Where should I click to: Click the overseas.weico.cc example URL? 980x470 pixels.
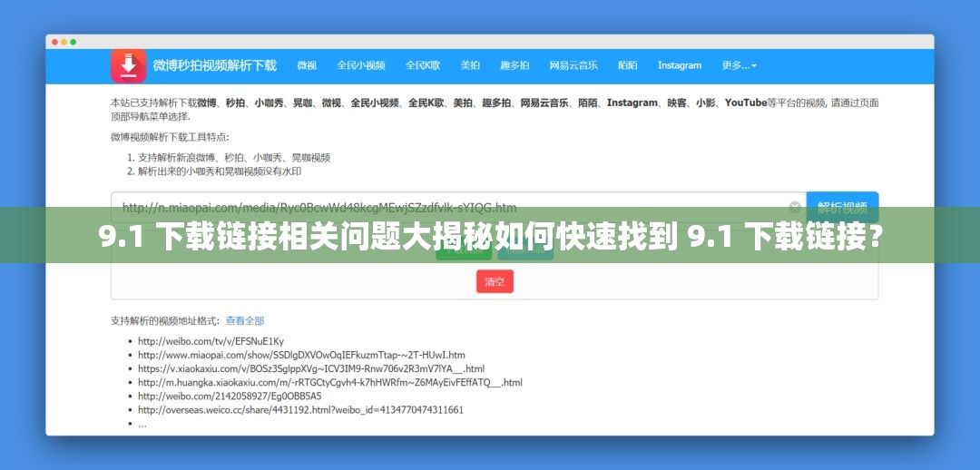click(x=300, y=409)
